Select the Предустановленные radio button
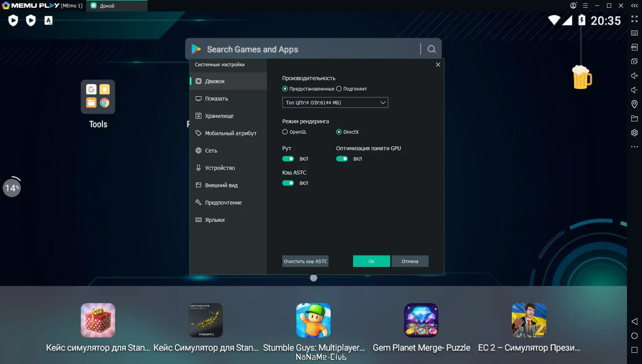Viewport: 642px width, 364px height. tap(285, 89)
